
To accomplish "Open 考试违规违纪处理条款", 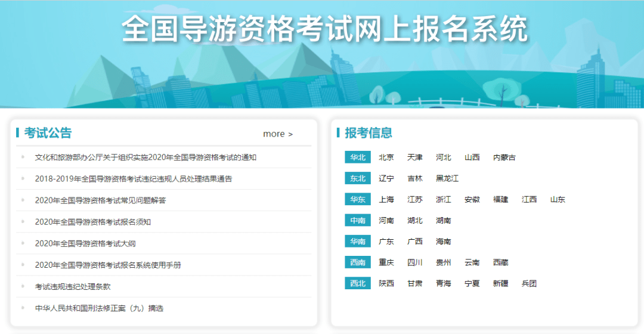I will coord(73,287).
